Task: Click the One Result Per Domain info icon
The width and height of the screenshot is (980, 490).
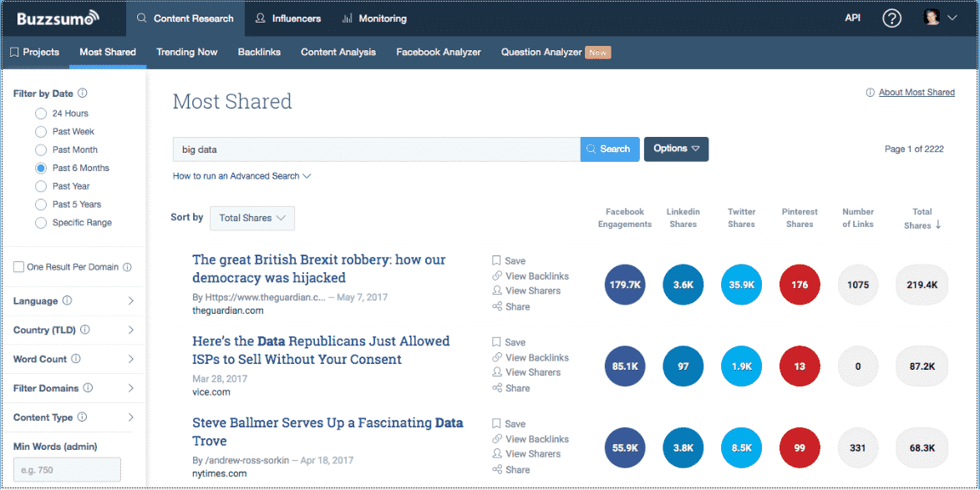Action: point(127,267)
